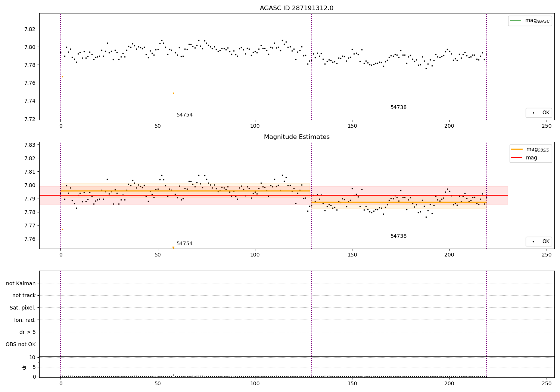Click the 'not track' axis label

click(24, 296)
